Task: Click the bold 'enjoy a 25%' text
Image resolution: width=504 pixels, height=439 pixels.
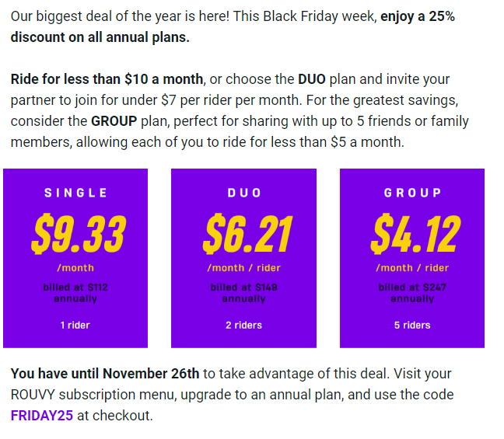Action: tap(418, 16)
